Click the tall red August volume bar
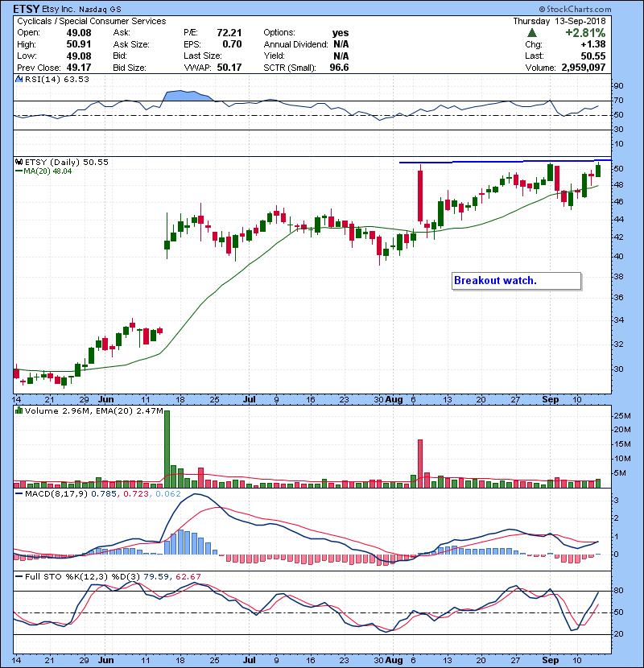The width and height of the screenshot is (644, 668). (420, 463)
